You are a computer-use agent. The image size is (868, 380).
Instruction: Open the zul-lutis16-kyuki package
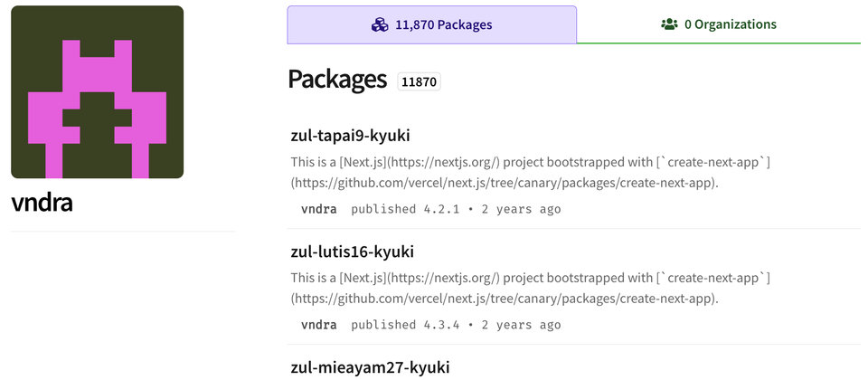click(352, 252)
